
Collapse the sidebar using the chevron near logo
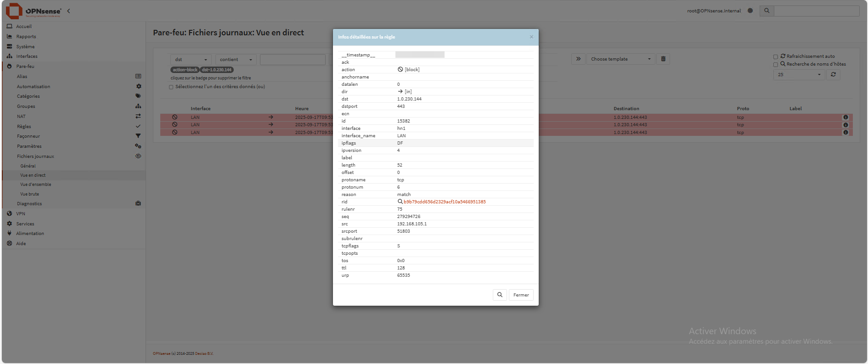pyautogui.click(x=68, y=11)
